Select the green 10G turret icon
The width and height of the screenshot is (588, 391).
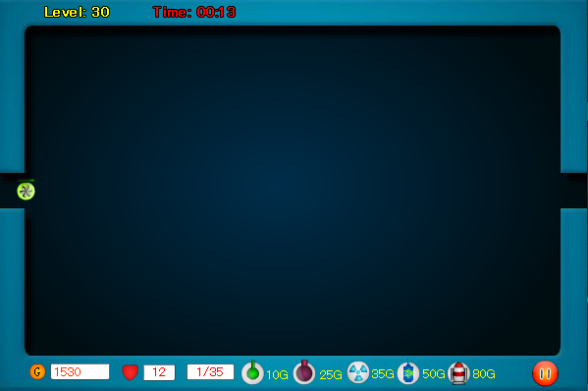(x=252, y=372)
